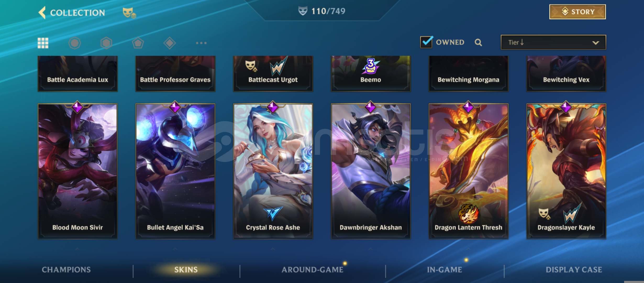644x283 pixels.
Task: Select the Dragon Lantern Thresh skin card
Action: coord(468,171)
